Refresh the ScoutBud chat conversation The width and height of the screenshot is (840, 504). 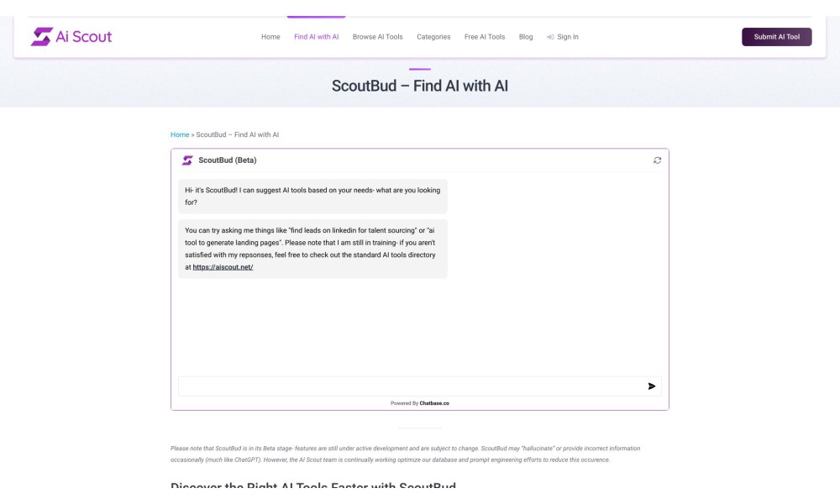click(657, 160)
